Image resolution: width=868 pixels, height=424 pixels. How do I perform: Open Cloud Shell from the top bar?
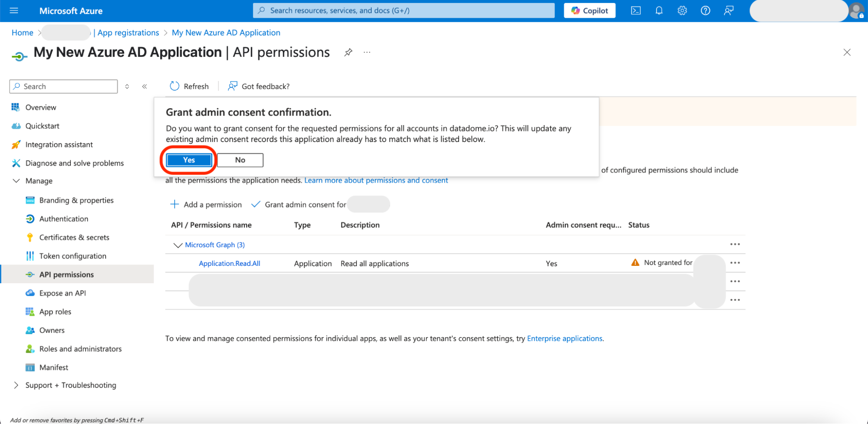point(636,10)
